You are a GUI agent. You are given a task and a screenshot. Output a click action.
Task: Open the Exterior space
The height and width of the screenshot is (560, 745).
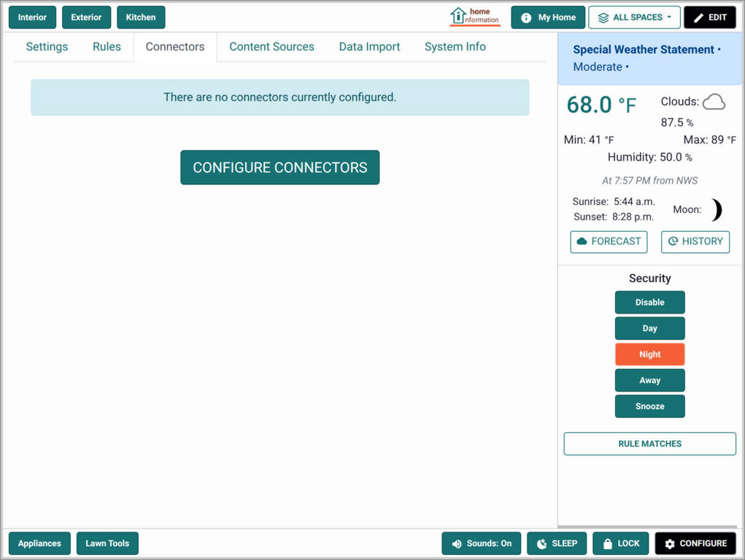[x=87, y=17]
